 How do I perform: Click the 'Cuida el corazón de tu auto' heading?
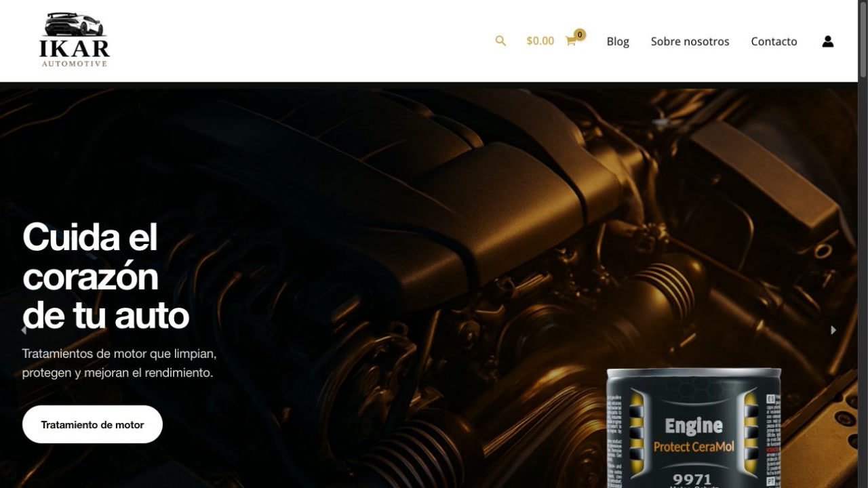click(x=106, y=277)
